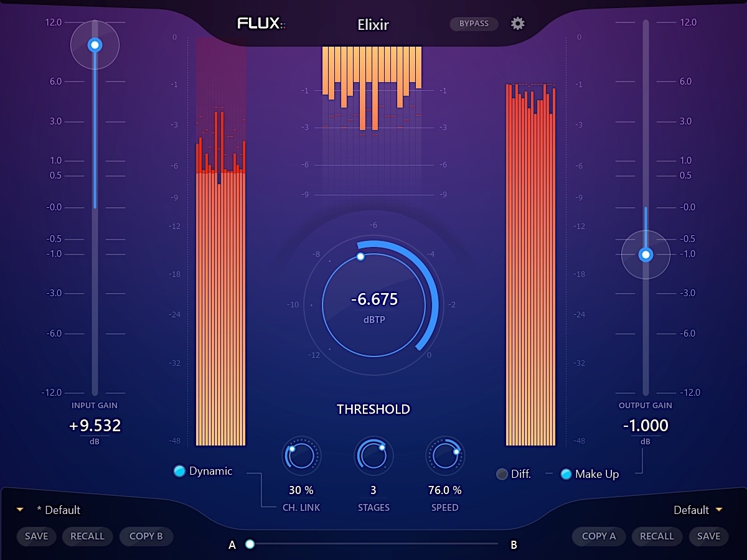Click the right RECALL button
Screen dimensions: 747x560
tap(657, 536)
